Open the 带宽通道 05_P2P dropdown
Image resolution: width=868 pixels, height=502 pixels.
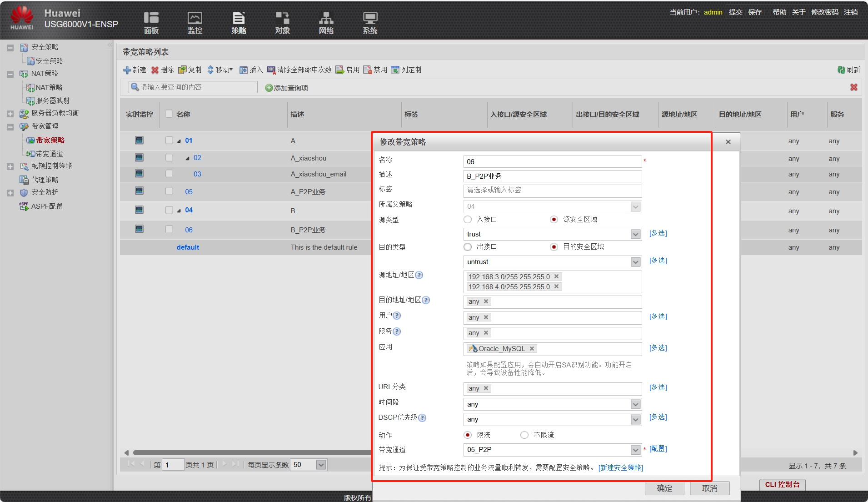tap(636, 450)
